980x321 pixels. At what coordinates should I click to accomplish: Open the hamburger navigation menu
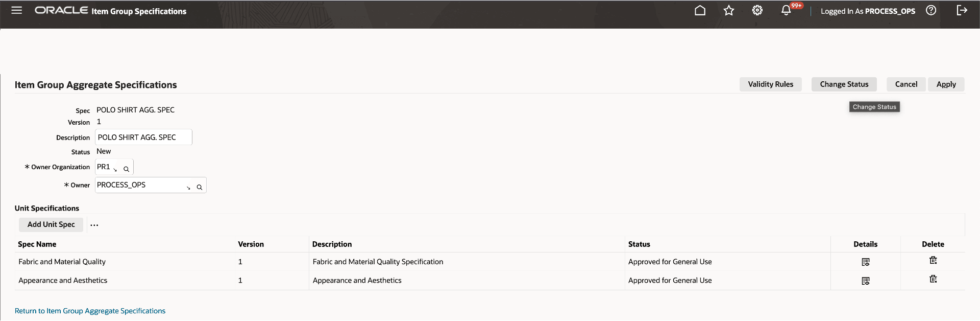17,10
